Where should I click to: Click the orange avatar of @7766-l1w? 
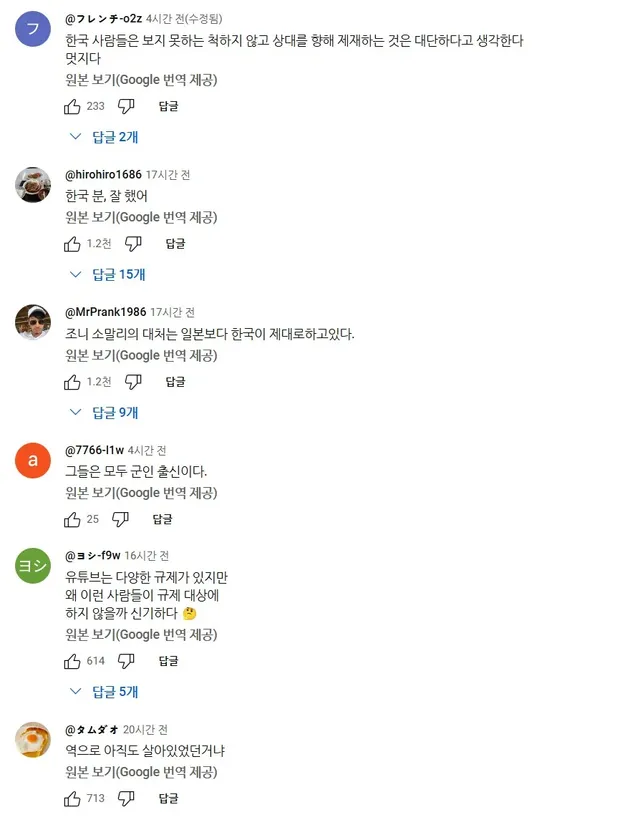pos(33,460)
